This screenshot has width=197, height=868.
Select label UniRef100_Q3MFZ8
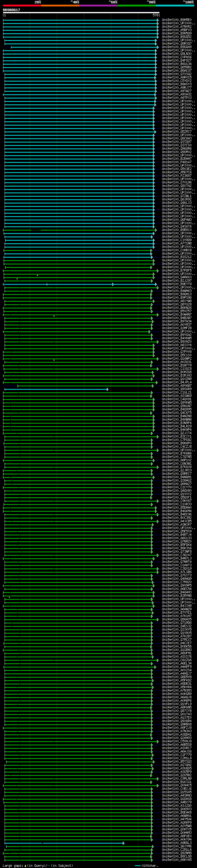(176, 328)
